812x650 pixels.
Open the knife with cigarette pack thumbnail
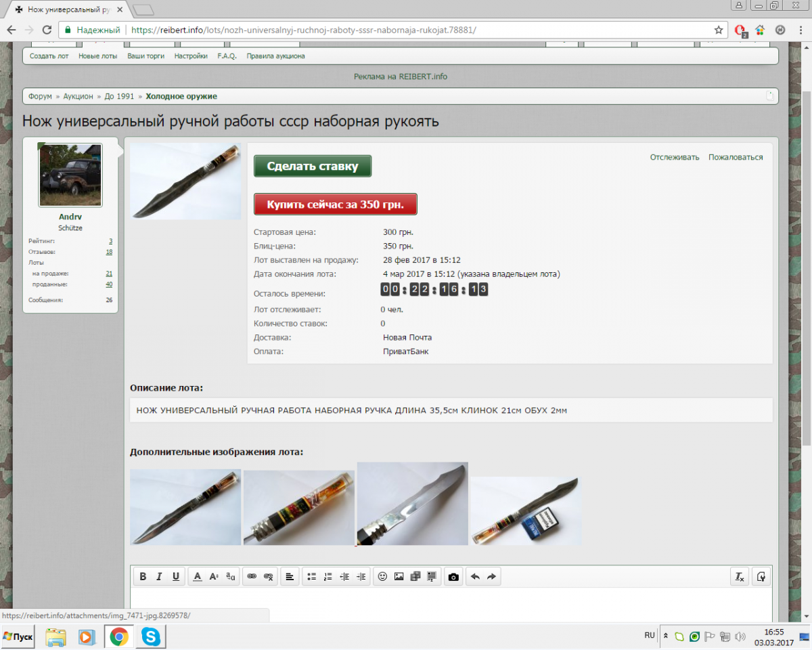click(526, 511)
